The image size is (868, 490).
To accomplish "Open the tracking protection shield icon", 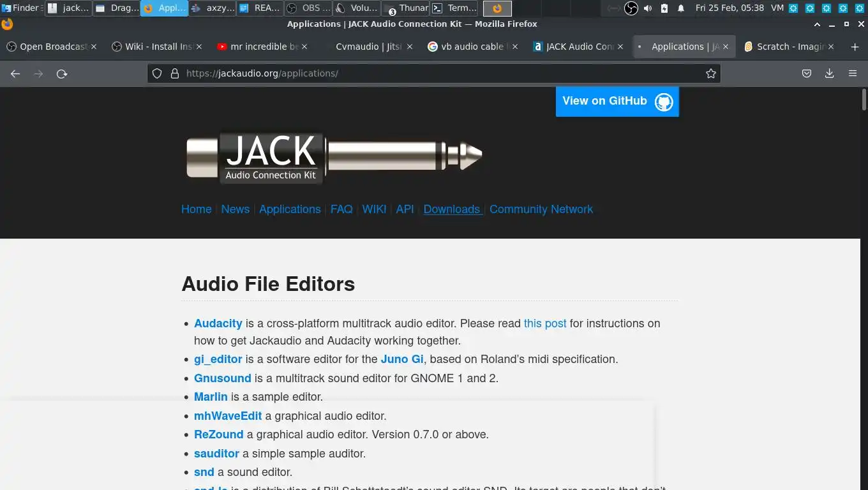I will (157, 73).
